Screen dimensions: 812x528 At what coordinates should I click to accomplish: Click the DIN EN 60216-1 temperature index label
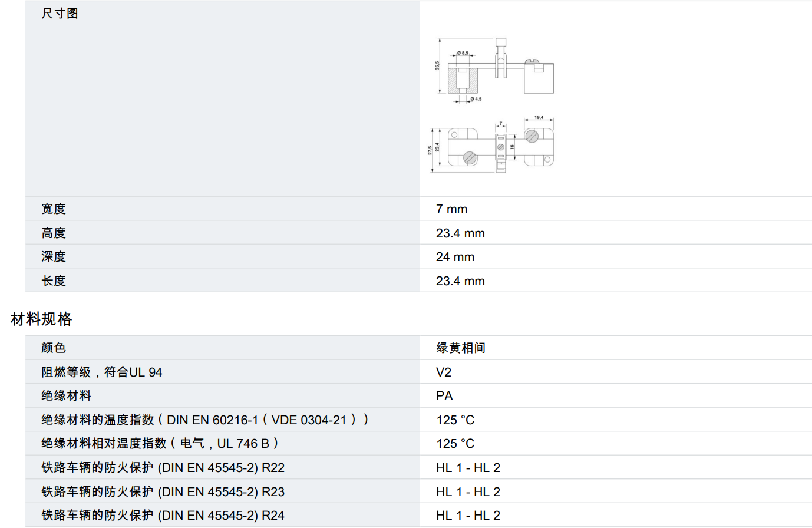coord(205,420)
